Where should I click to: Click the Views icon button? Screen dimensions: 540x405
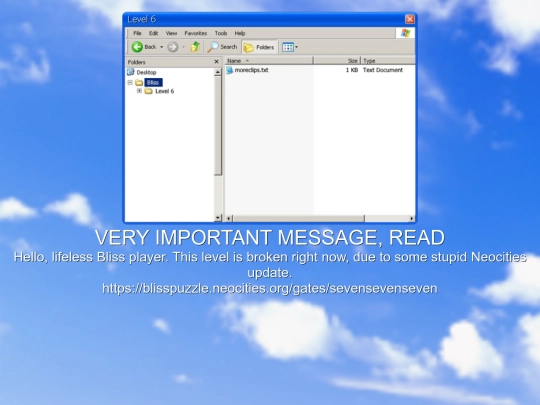[x=288, y=47]
